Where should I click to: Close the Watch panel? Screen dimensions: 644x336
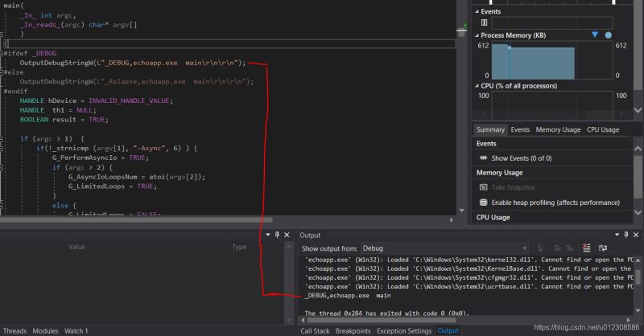[287, 235]
